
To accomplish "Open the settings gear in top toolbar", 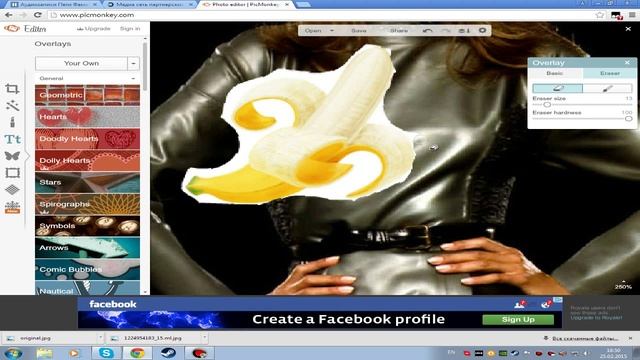I will [482, 30].
